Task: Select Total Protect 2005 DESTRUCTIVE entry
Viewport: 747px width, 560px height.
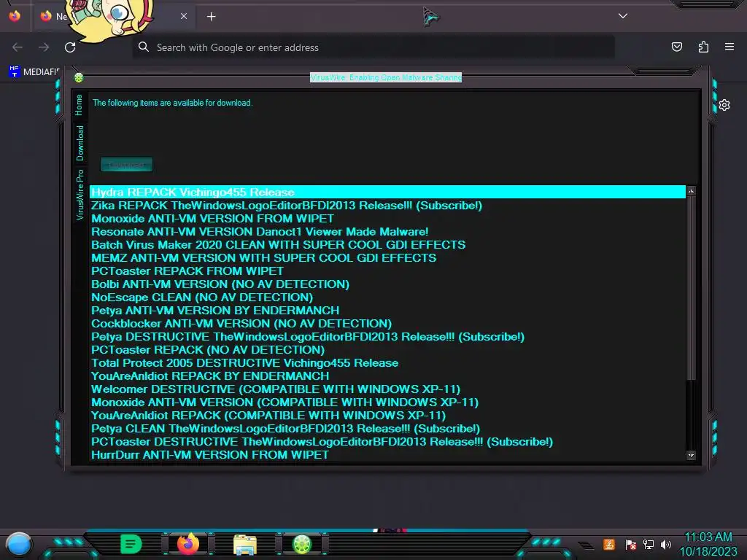Action: [387, 363]
